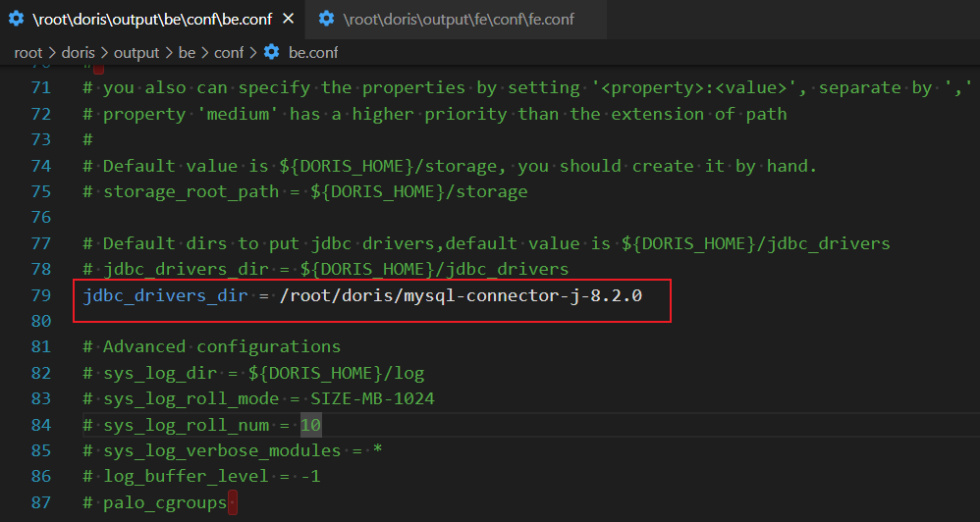
Task: Click the gear icon on fe.conf tab
Action: (325, 19)
